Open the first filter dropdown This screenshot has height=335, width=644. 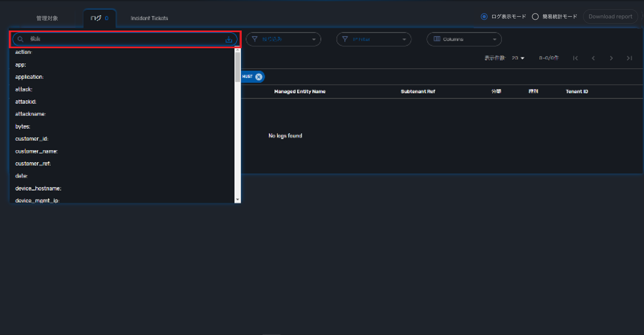[x=283, y=39]
